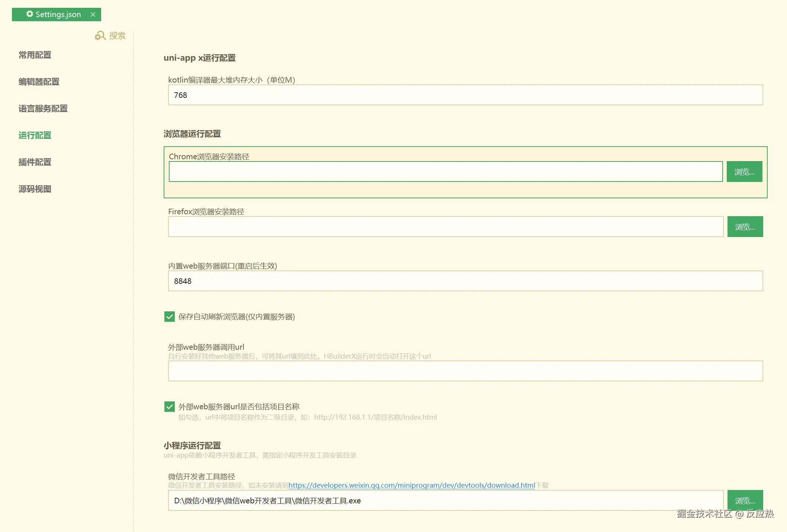Click the search magnifier icon
Screen dimensions: 787x532
point(100,36)
